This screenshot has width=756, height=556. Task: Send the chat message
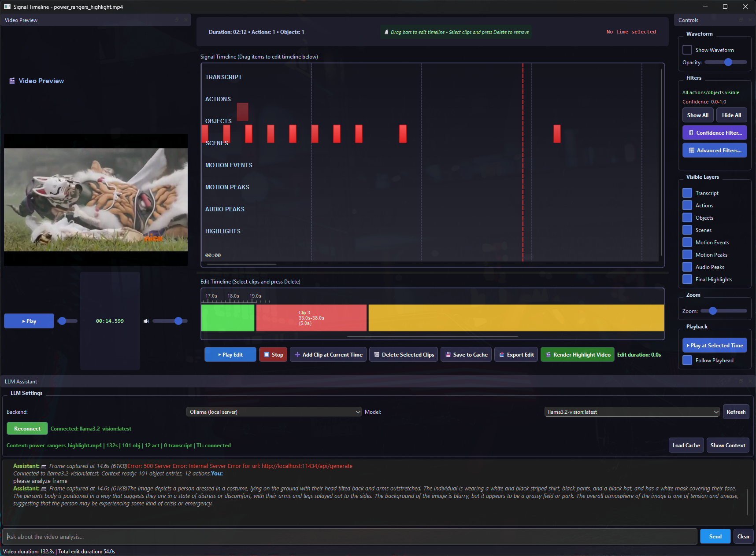[715, 536]
